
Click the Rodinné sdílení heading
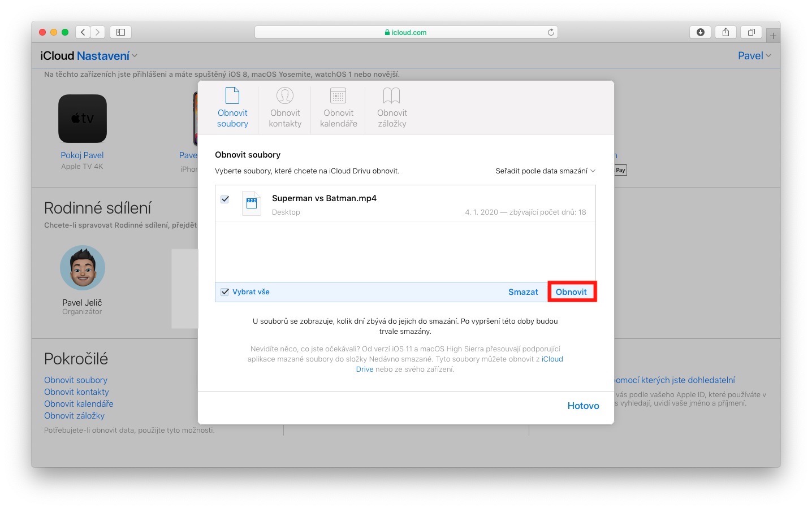[x=98, y=208]
